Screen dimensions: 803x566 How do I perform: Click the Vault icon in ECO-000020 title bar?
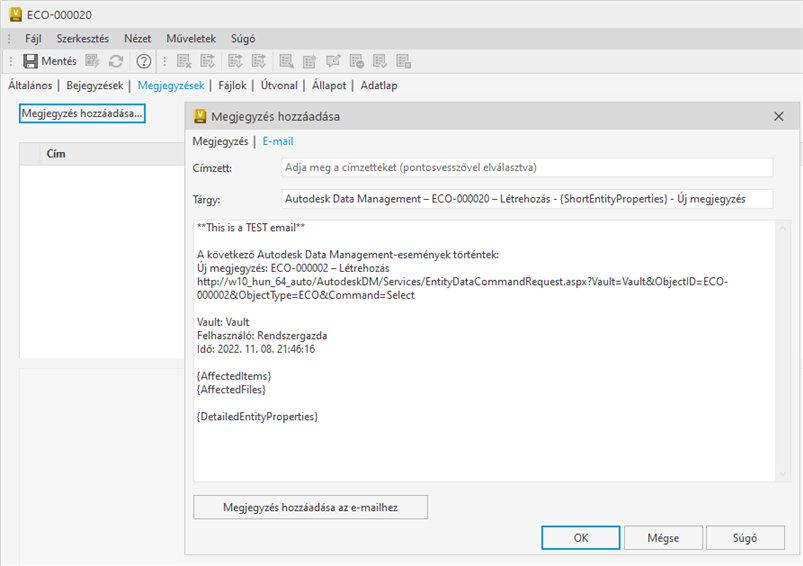(x=15, y=14)
